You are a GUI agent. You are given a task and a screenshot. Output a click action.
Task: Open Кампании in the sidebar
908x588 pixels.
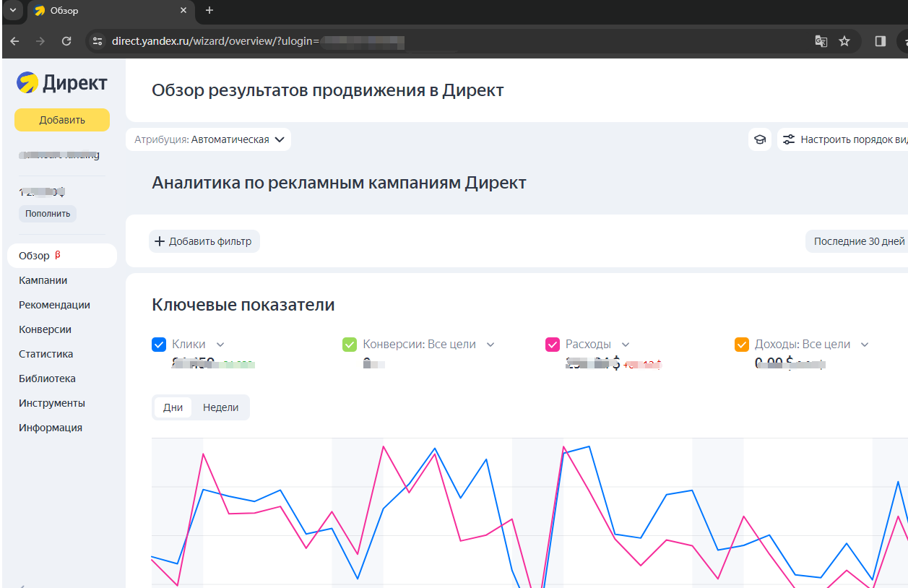click(x=43, y=280)
